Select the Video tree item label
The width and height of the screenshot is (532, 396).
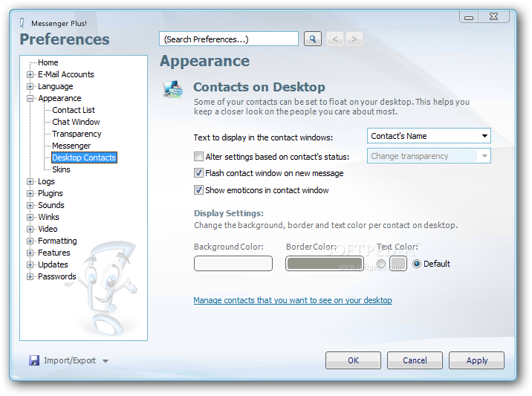tap(48, 229)
